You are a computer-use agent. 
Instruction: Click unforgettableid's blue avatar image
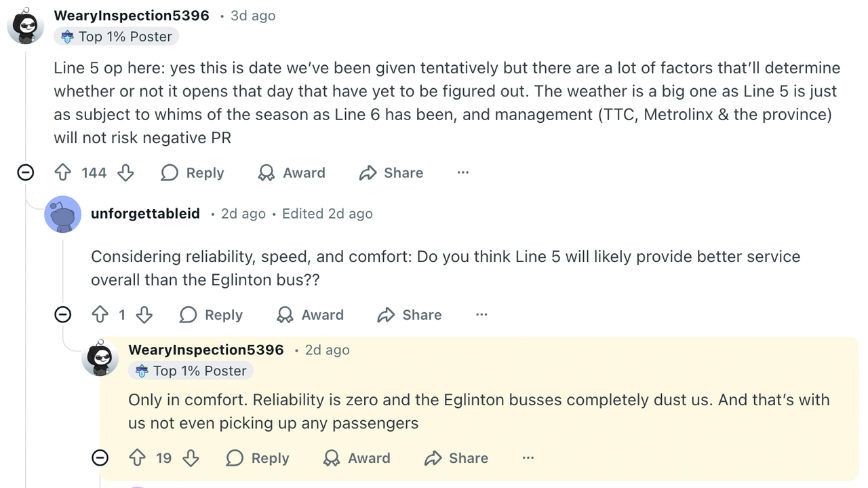[62, 214]
